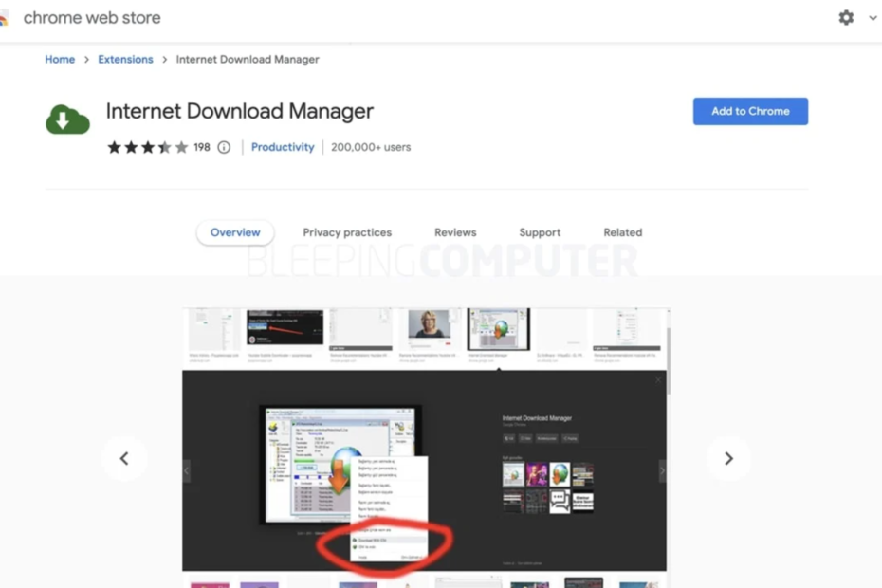Click the Chrome Web Store rainbow logo

(5, 18)
